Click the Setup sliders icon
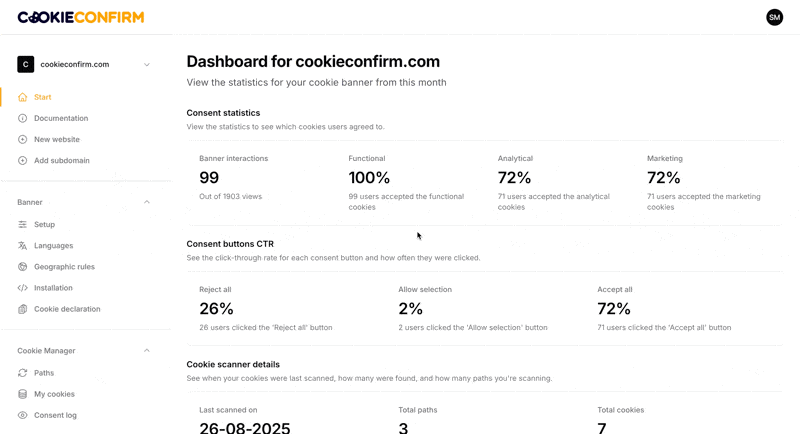The image size is (800, 434). (22, 224)
